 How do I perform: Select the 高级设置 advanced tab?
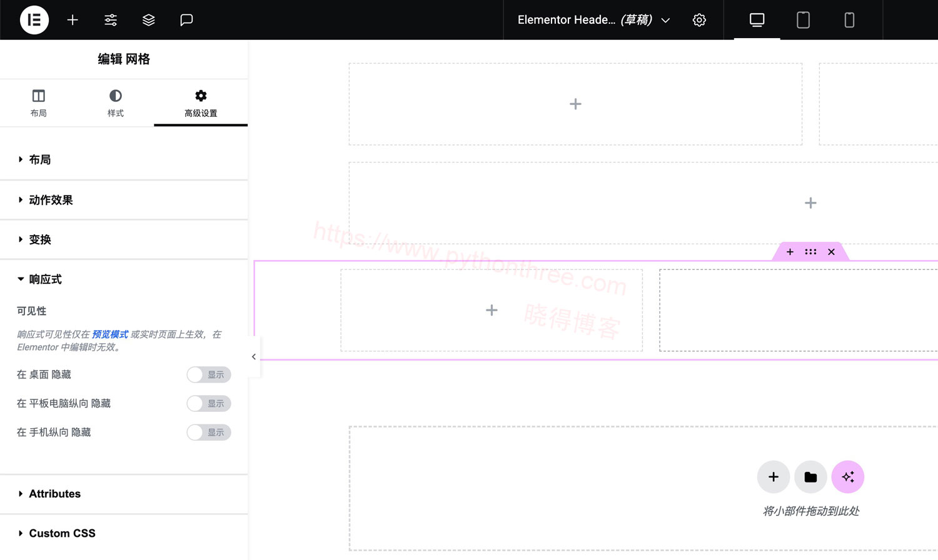201,103
